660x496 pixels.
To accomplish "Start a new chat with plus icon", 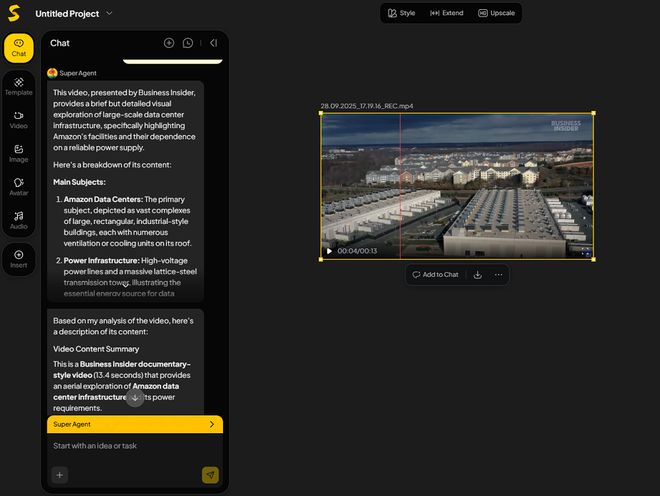I will [x=169, y=43].
